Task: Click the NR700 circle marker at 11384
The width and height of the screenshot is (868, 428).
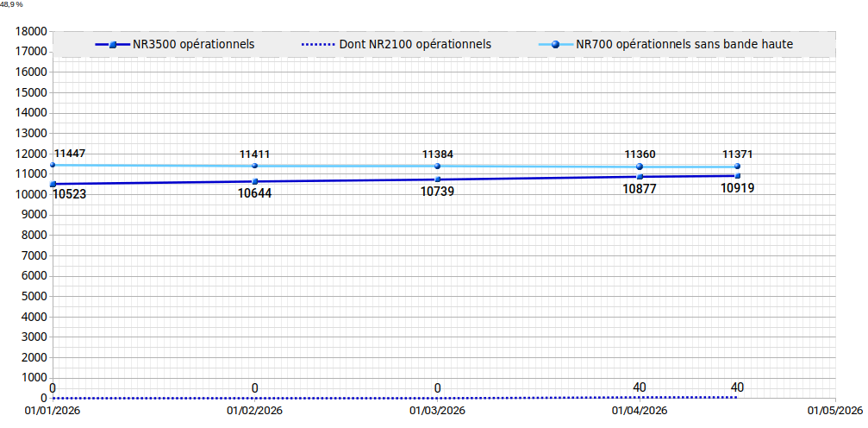Action: tap(438, 167)
